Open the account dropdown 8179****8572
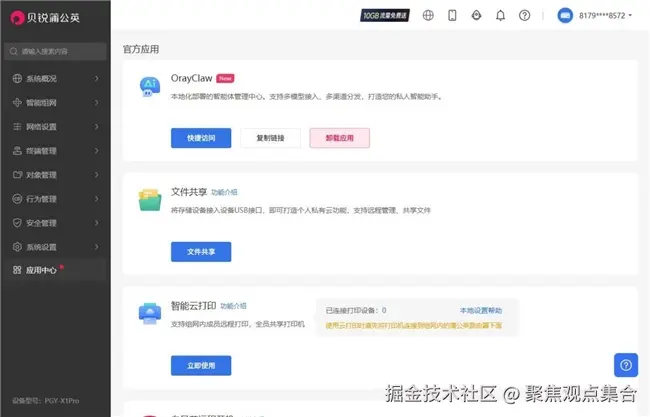This screenshot has width=650, height=417. pos(605,16)
